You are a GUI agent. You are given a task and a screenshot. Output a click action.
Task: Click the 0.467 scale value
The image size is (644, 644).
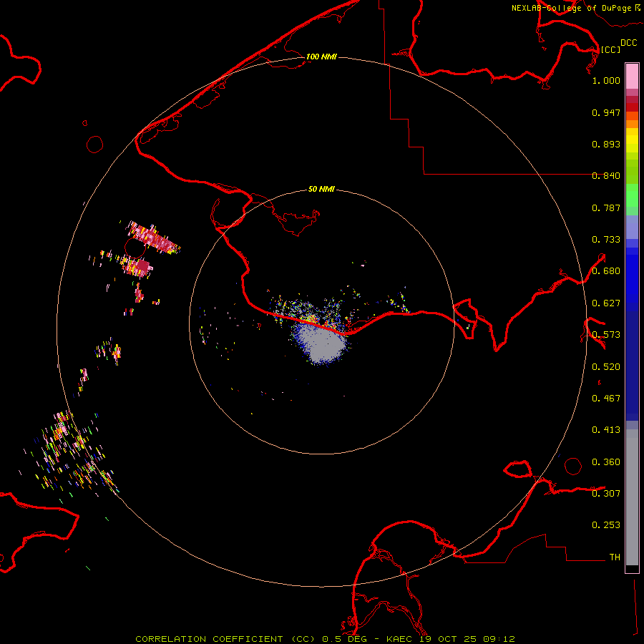pos(606,399)
